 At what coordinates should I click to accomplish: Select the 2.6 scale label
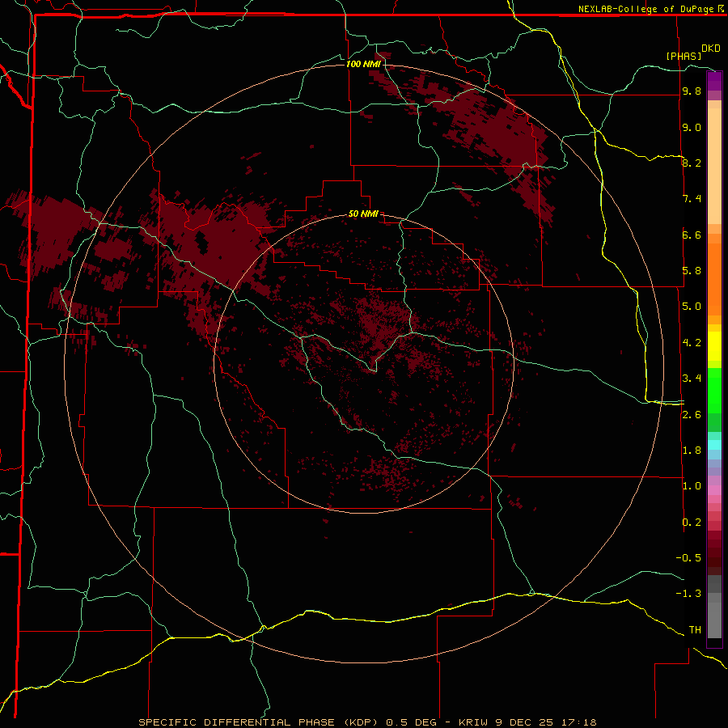[x=692, y=415]
